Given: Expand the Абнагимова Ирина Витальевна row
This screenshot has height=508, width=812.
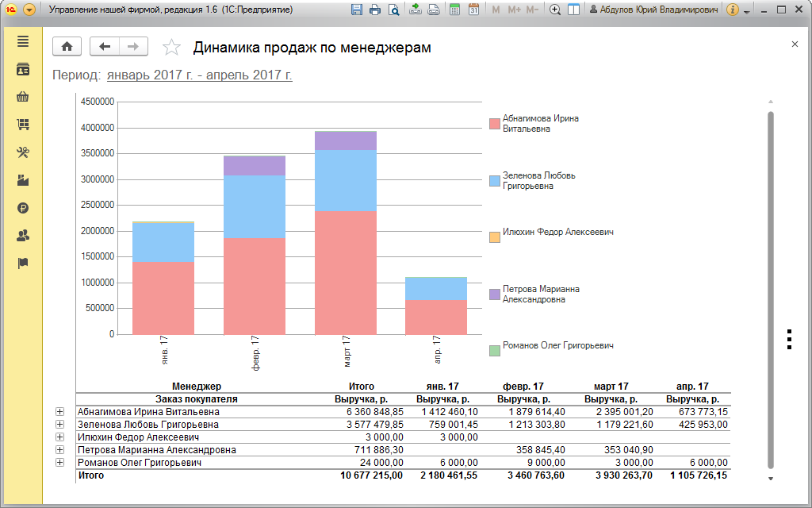Looking at the screenshot, I should [x=60, y=412].
